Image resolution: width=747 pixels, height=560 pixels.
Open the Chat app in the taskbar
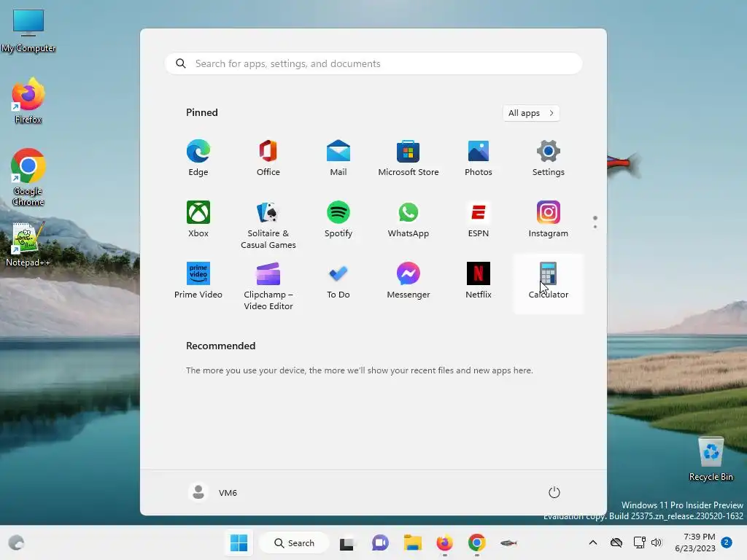(x=379, y=542)
